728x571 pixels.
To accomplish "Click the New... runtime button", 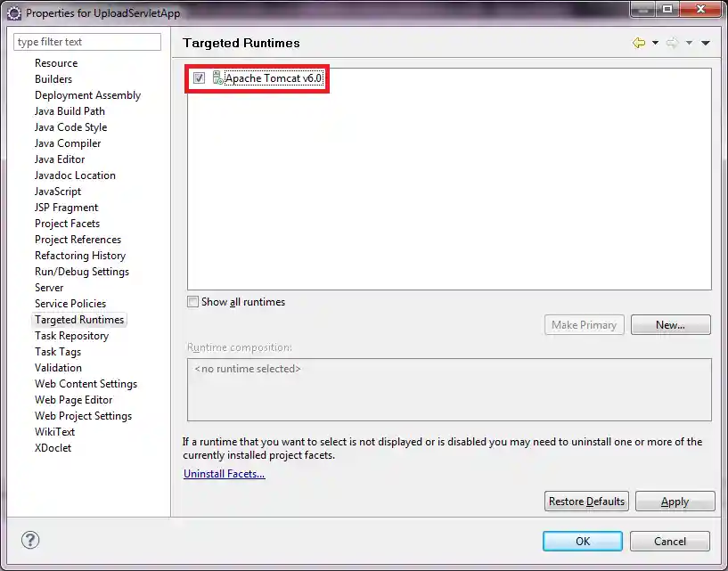I will 670,324.
